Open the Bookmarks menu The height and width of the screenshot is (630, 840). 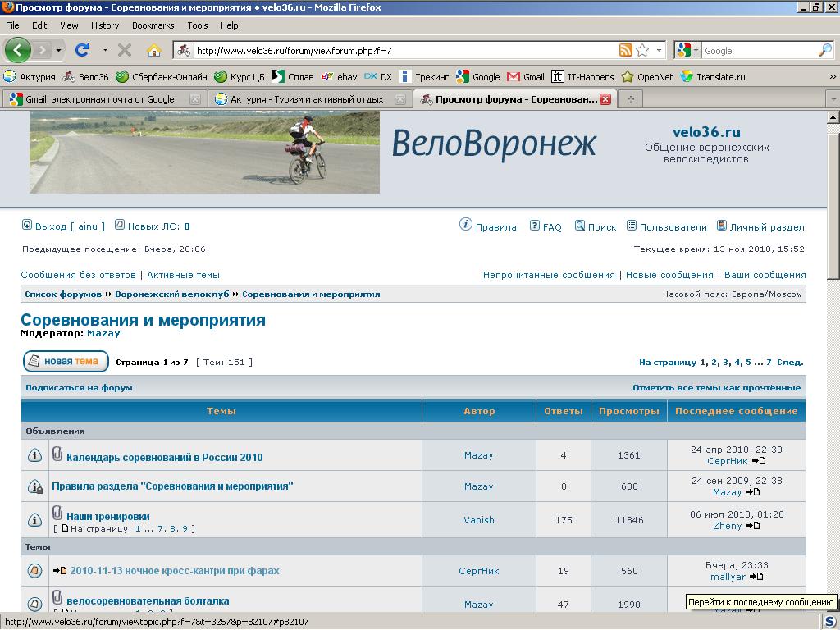coord(153,25)
